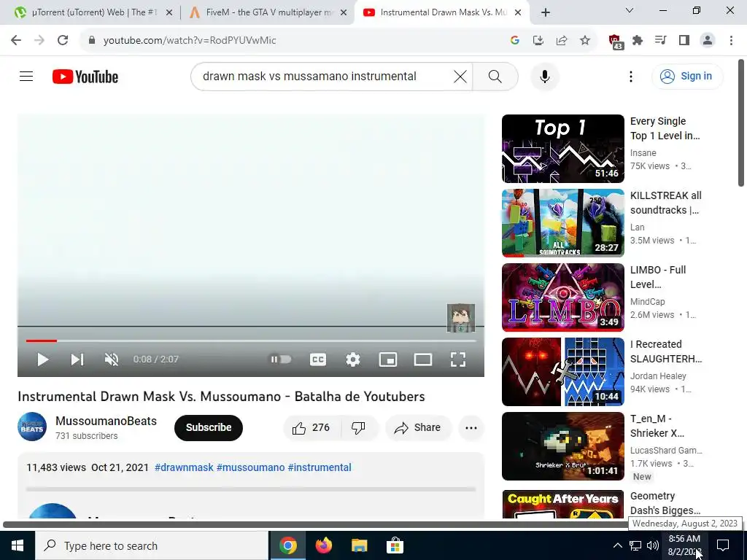Screen dimensions: 747x560
Task: Toggle Chrome side panel
Action: pyautogui.click(x=684, y=41)
